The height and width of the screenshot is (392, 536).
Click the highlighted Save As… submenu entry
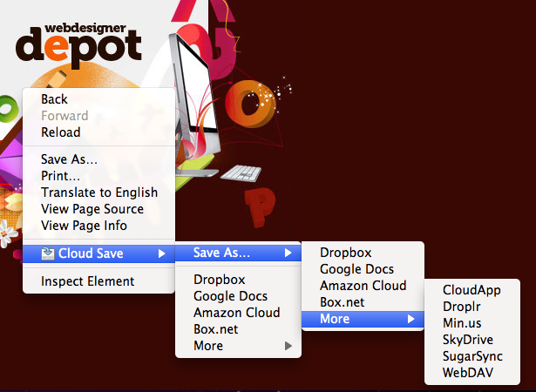tap(238, 253)
